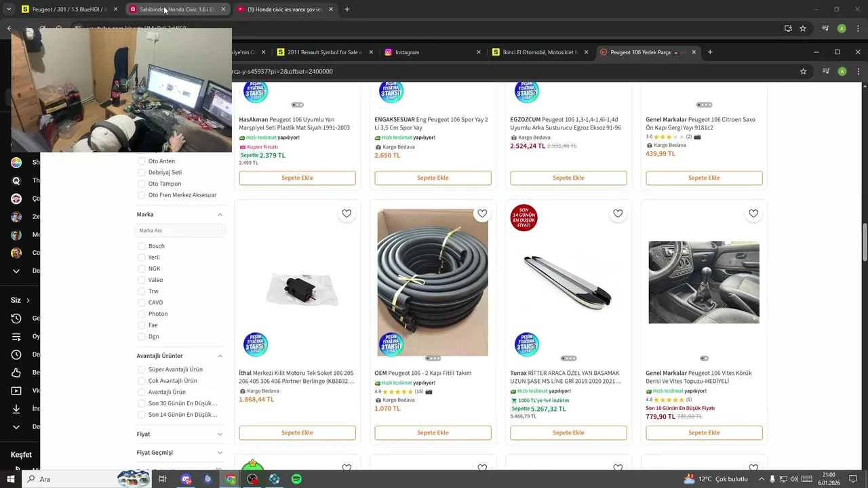Add OEM 2 Kapı Fitili Takım to cart

433,432
